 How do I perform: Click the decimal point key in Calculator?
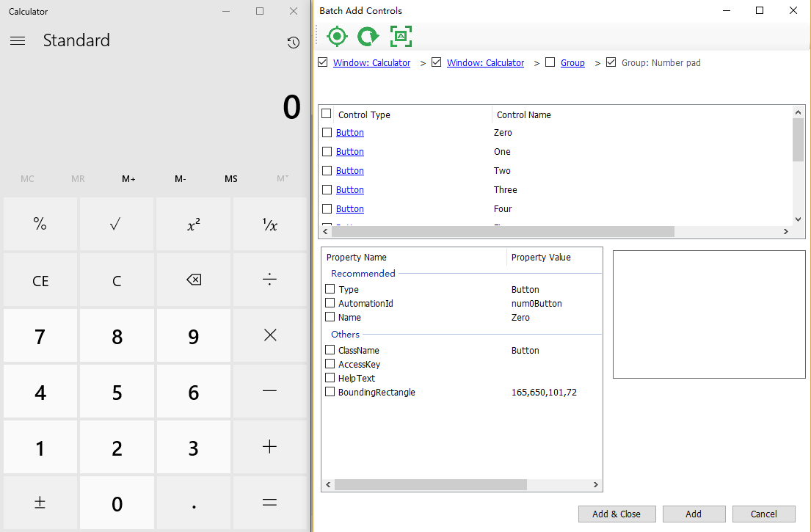[194, 503]
